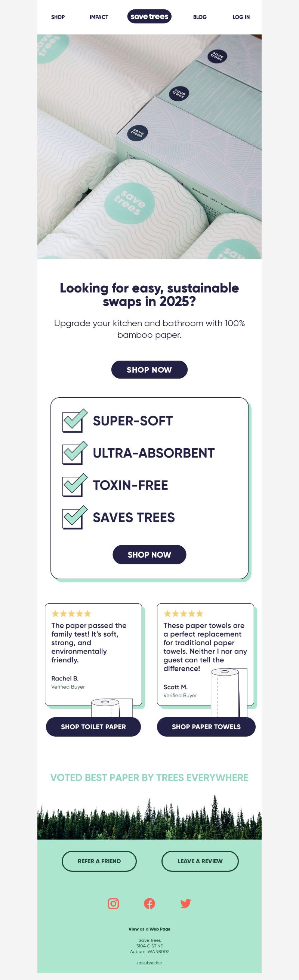This screenshot has width=299, height=980.
Task: Select Log In in the header
Action: tap(241, 17)
